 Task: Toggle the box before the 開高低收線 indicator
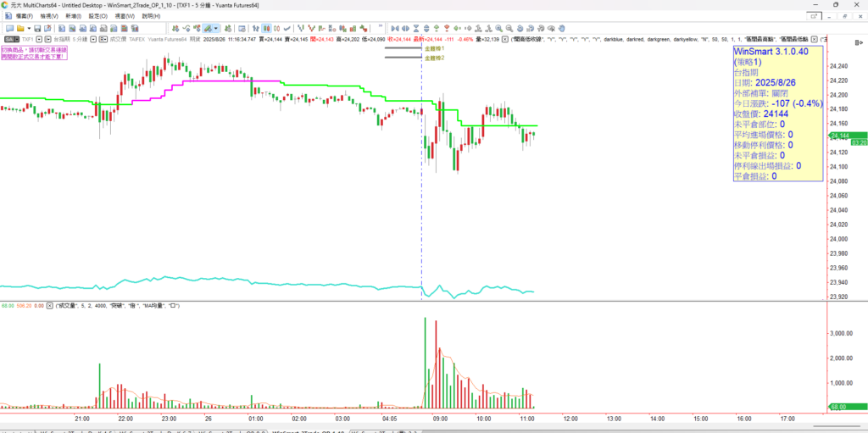[x=505, y=39]
